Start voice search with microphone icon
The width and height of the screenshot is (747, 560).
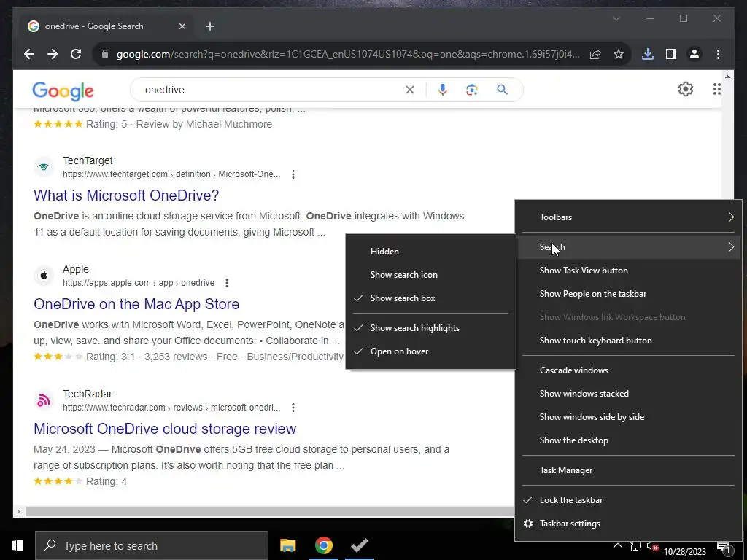pos(443,90)
